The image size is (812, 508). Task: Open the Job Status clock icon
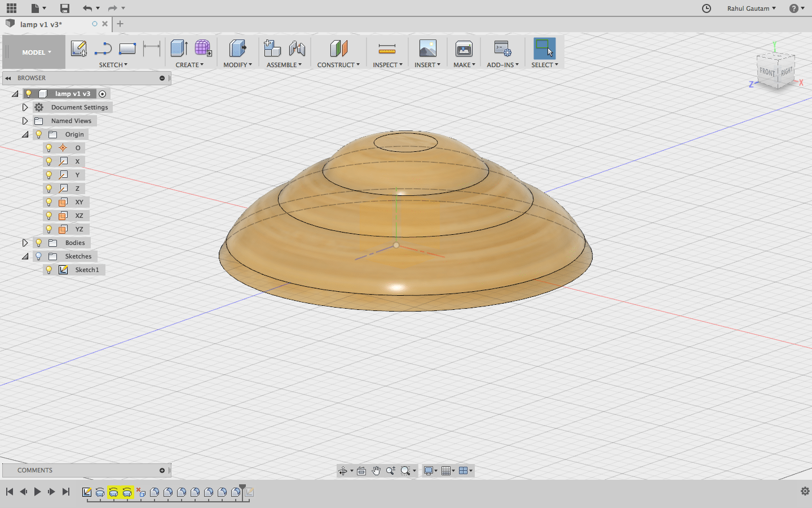click(707, 8)
